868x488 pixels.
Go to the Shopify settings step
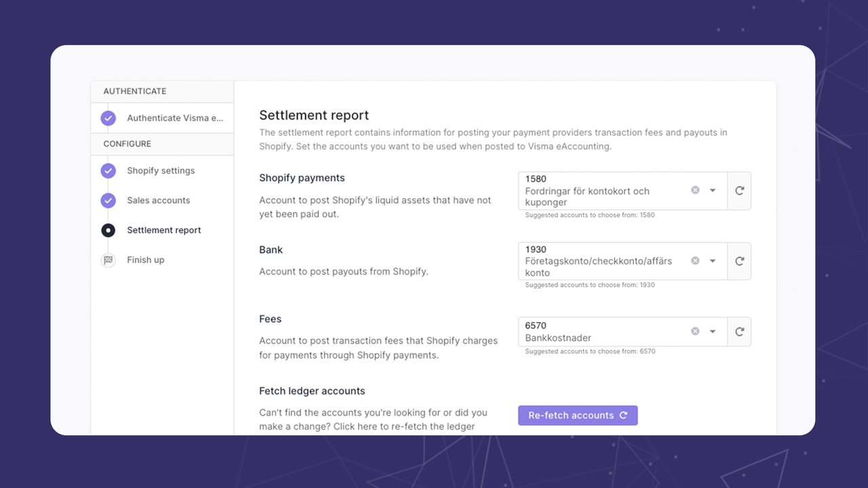coord(161,171)
